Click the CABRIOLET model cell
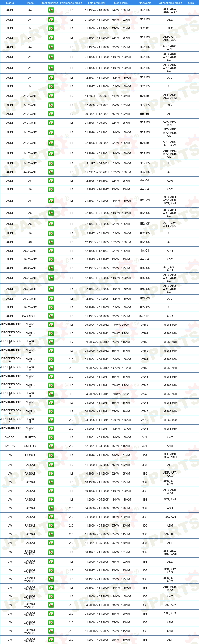Viewport: 199px width, 644px height. point(30,316)
